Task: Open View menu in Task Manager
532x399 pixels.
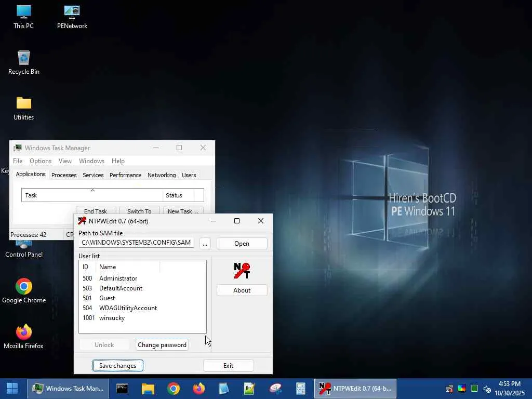Action: pyautogui.click(x=65, y=161)
